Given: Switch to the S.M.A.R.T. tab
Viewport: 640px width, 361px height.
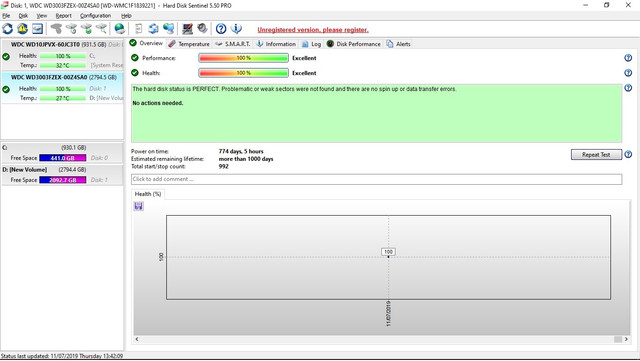Looking at the screenshot, I should coord(232,44).
